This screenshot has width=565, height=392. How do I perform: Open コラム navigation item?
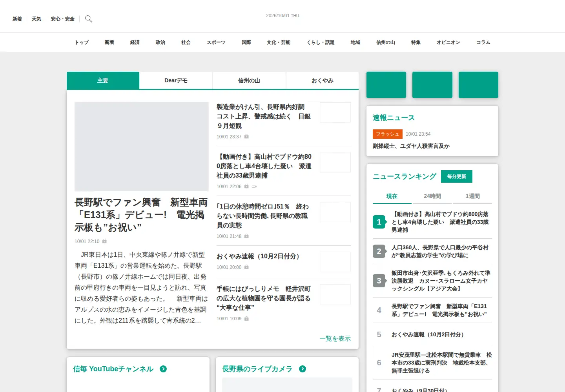tap(483, 42)
